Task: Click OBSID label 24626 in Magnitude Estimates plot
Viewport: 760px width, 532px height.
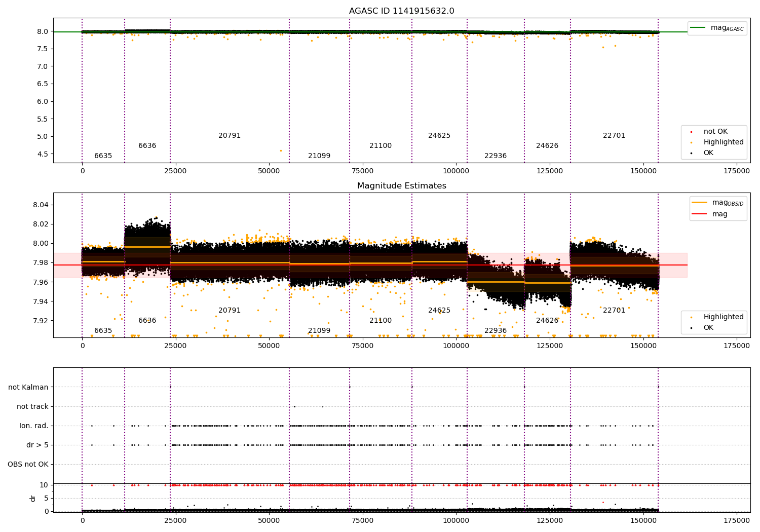Action: coord(547,321)
